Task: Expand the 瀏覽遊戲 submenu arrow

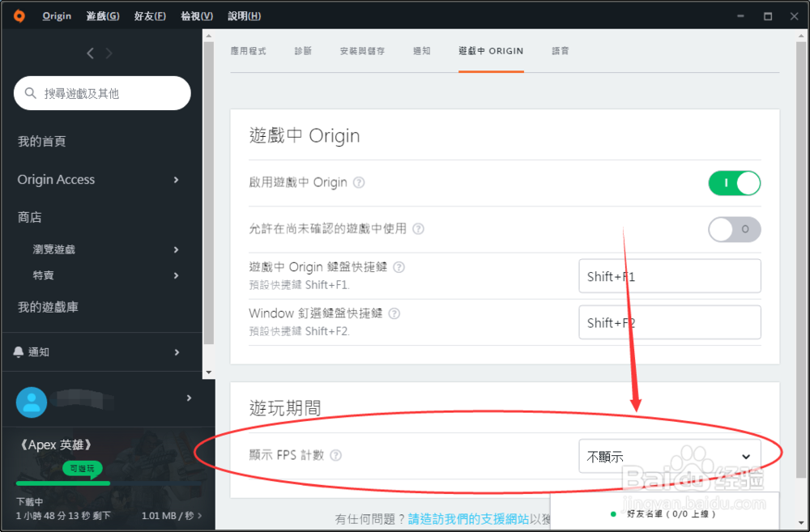Action: pyautogui.click(x=176, y=249)
